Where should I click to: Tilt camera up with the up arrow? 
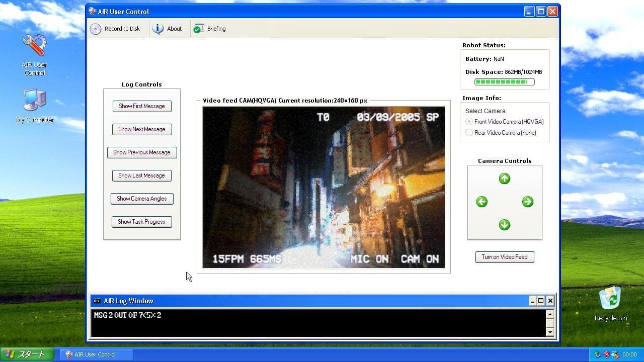pyautogui.click(x=505, y=178)
